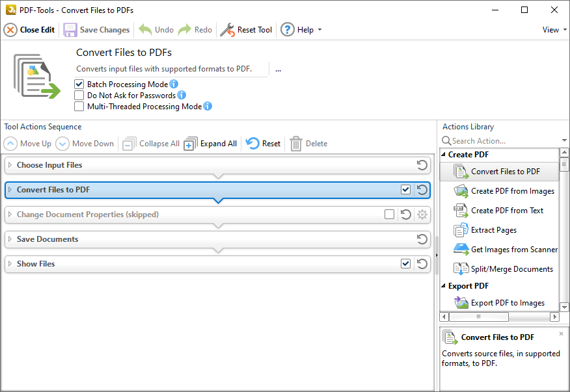Collapse the Create PDF category

pyautogui.click(x=444, y=155)
